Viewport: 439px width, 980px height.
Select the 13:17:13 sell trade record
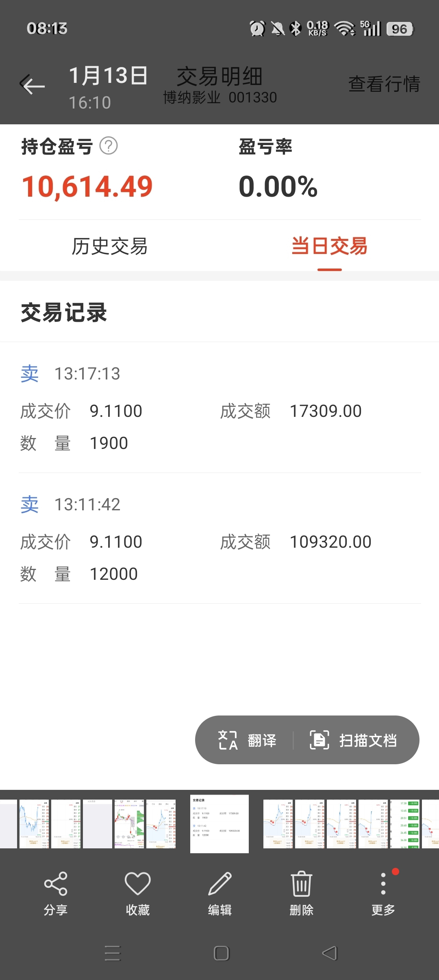tap(219, 408)
